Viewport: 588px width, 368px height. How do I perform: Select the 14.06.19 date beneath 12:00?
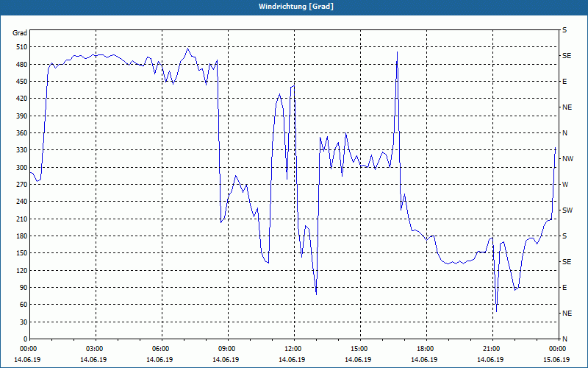click(292, 359)
